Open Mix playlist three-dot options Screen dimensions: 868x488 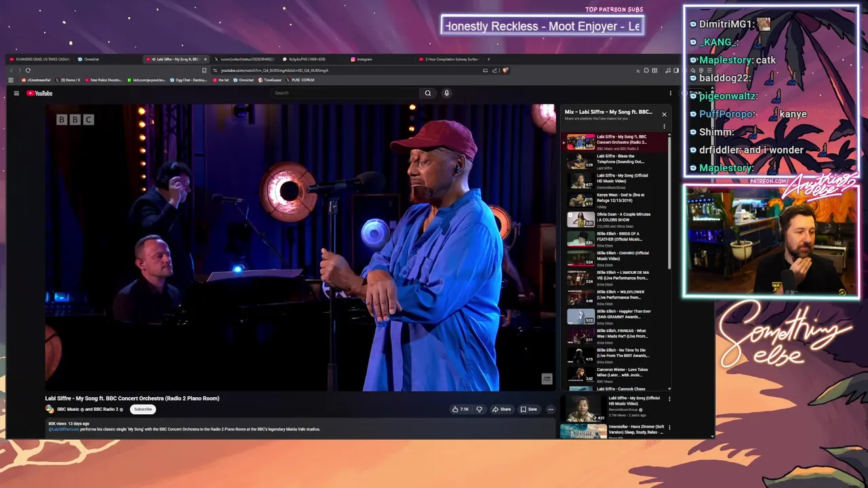(664, 126)
